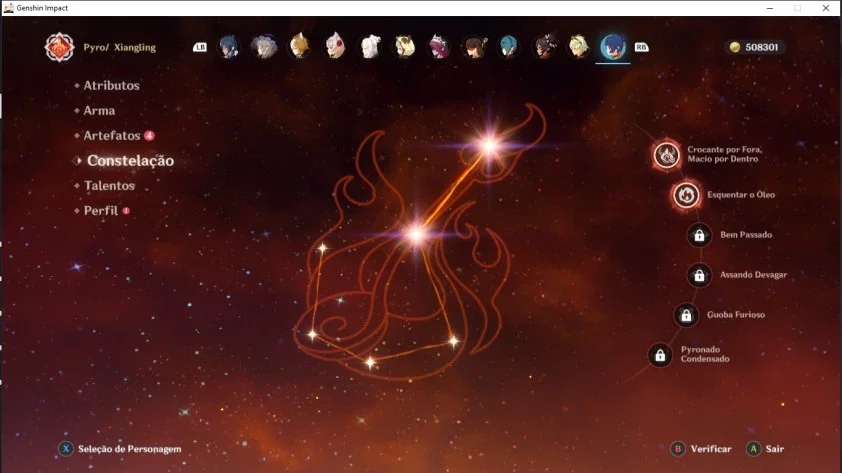This screenshot has height=473, width=842.
Task: Open the Talentos menu
Action: click(x=109, y=186)
